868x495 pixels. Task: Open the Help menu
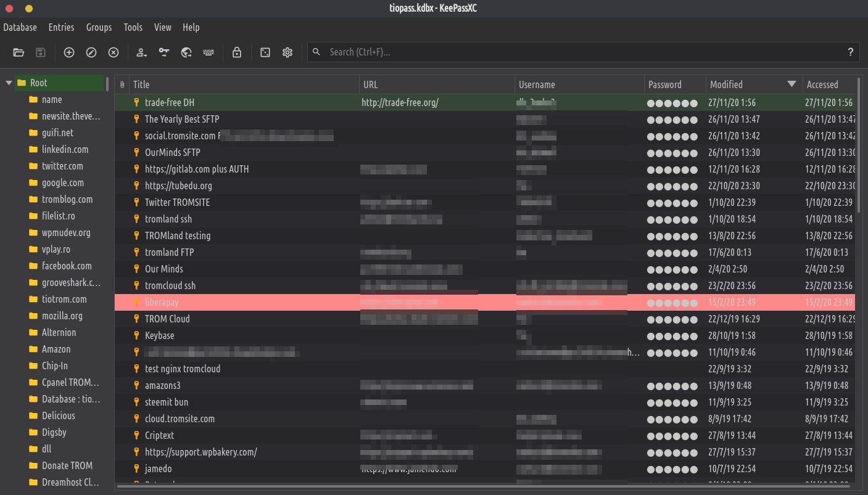(x=191, y=27)
